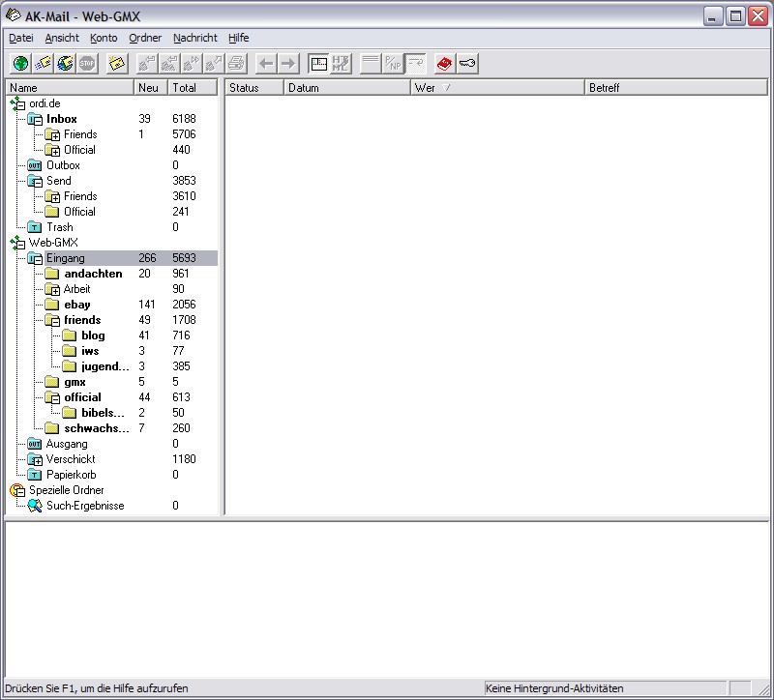Open the Ansicht menu
The height and width of the screenshot is (700, 774).
tap(62, 38)
